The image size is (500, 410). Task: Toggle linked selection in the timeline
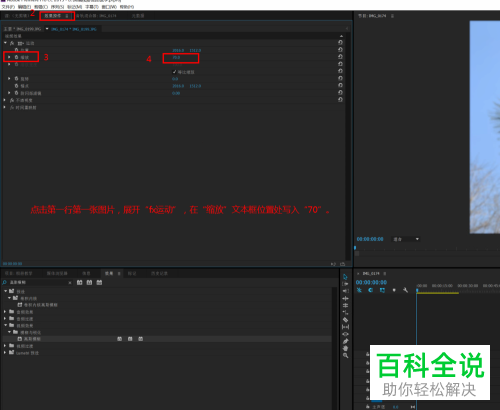point(382,290)
